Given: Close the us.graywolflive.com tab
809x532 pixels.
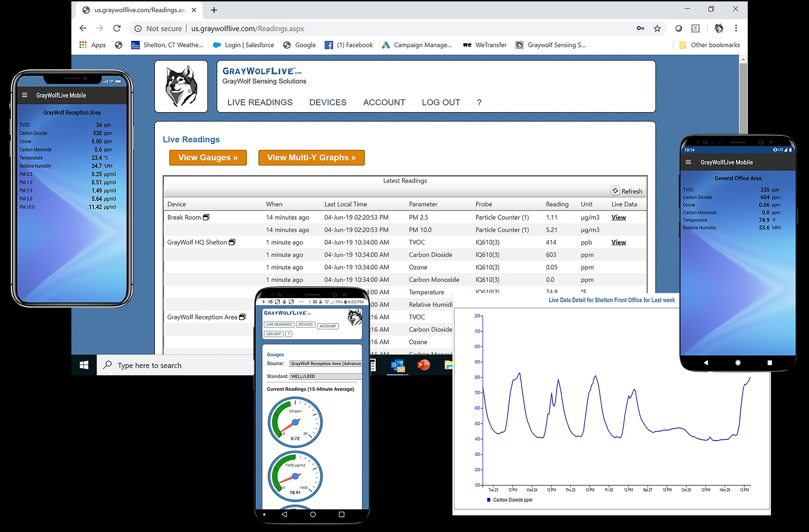Looking at the screenshot, I should [194, 10].
